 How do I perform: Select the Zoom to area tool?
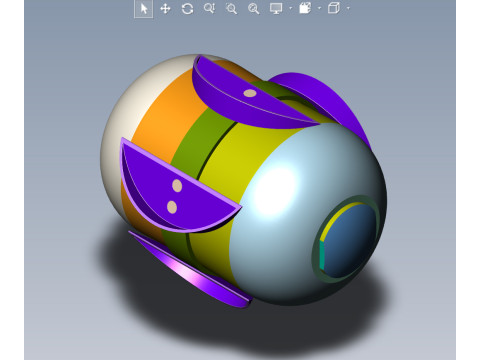click(x=231, y=9)
